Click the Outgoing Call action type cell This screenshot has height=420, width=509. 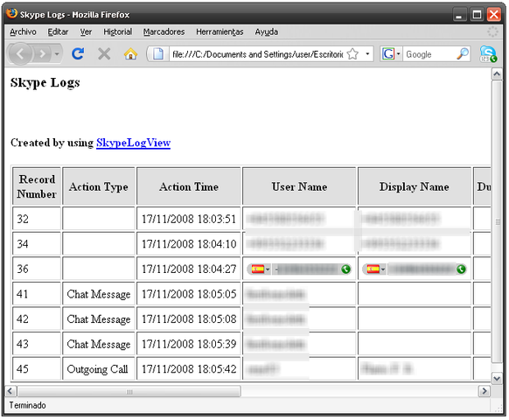click(x=99, y=368)
